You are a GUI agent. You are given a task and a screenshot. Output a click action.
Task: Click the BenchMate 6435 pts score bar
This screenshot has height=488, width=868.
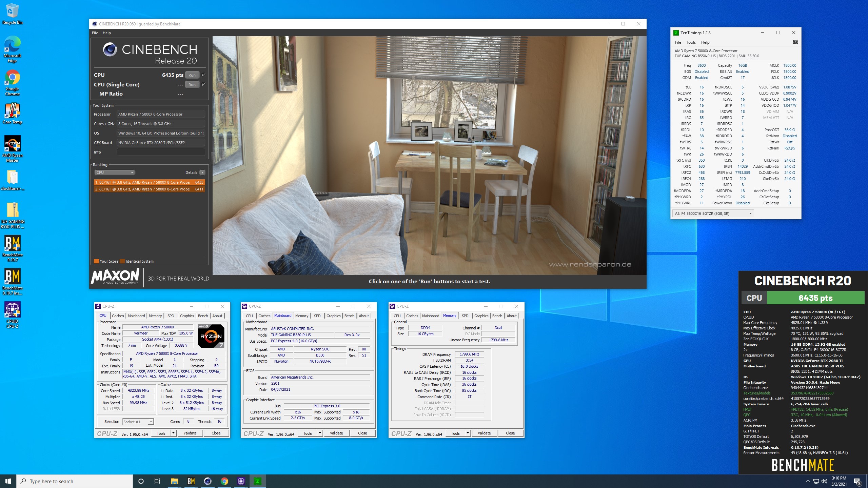815,298
